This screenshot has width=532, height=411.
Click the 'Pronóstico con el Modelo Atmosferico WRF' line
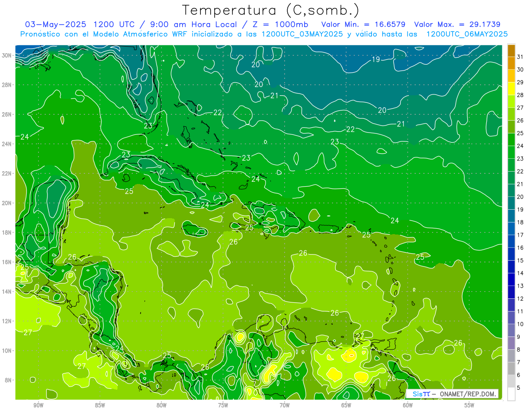pyautogui.click(x=264, y=34)
